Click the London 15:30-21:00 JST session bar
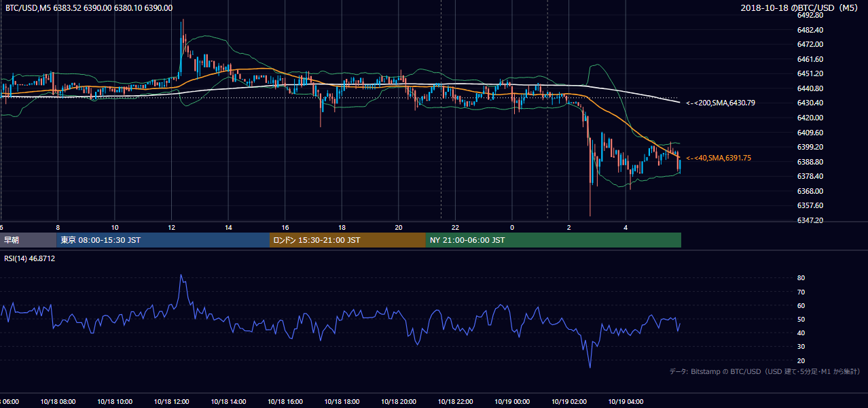 tap(348, 240)
